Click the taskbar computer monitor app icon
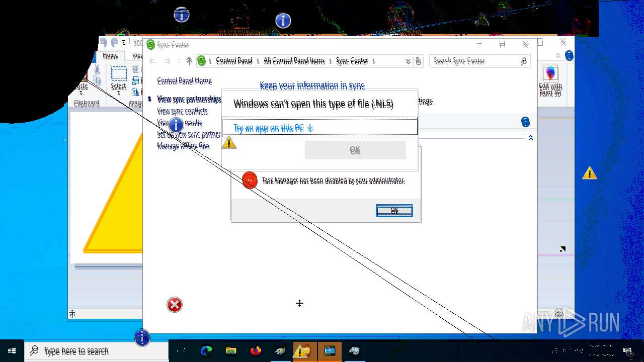Viewport: 644px width, 362px height. pyautogui.click(x=330, y=351)
